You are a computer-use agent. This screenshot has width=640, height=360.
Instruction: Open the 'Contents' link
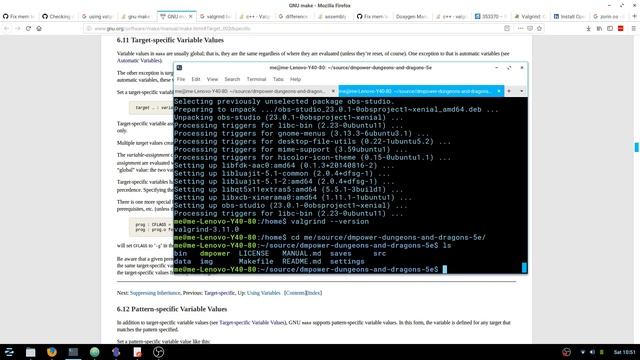296,293
